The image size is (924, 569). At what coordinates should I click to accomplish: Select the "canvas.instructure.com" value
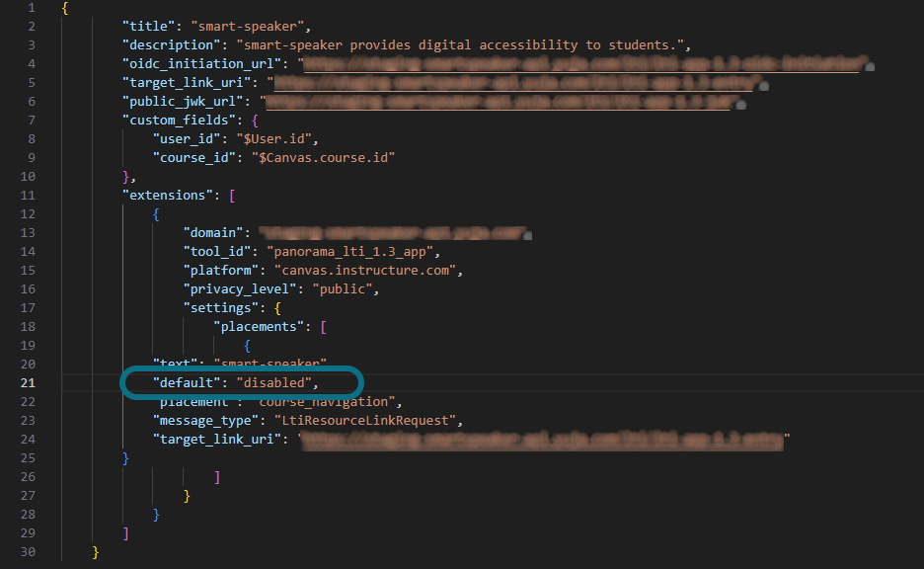coord(365,271)
